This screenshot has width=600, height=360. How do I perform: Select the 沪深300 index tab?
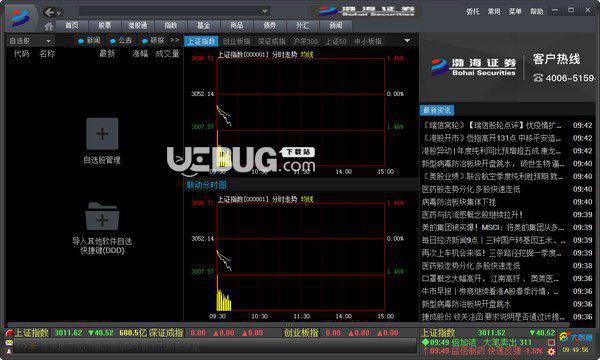305,41
